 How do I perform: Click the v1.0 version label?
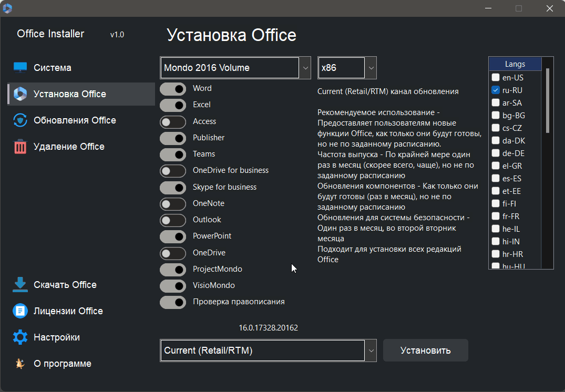[x=117, y=35]
